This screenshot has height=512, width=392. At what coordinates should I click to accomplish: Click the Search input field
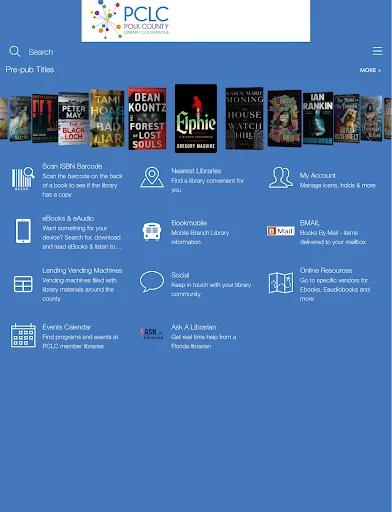click(x=41, y=52)
